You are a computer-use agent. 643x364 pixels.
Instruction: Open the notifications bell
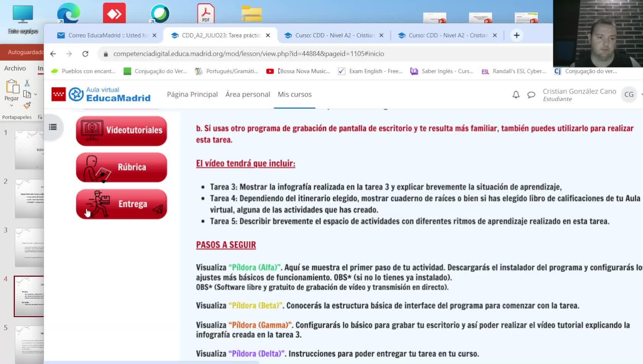pos(516,95)
